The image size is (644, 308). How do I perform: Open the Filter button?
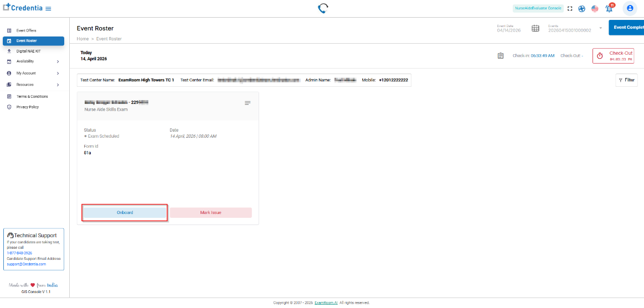click(626, 80)
